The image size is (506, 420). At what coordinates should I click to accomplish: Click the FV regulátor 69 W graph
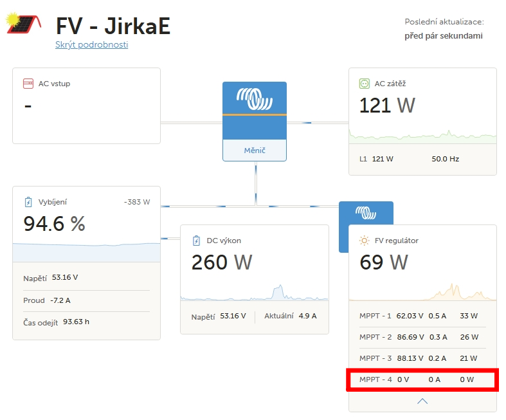point(422,292)
